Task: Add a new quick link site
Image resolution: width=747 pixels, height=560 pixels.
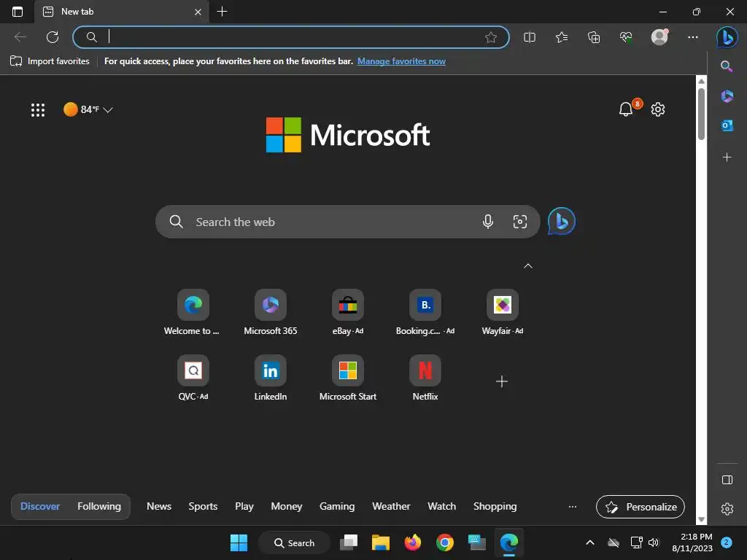Action: [x=502, y=381]
